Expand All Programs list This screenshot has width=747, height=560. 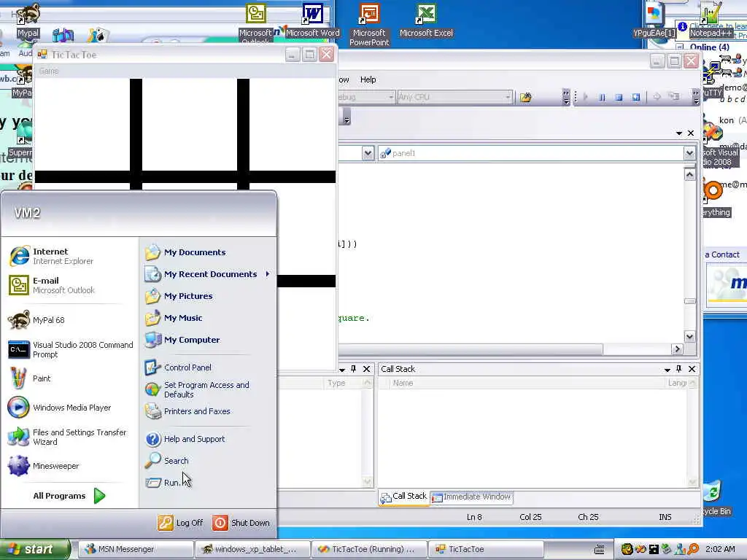pos(69,496)
